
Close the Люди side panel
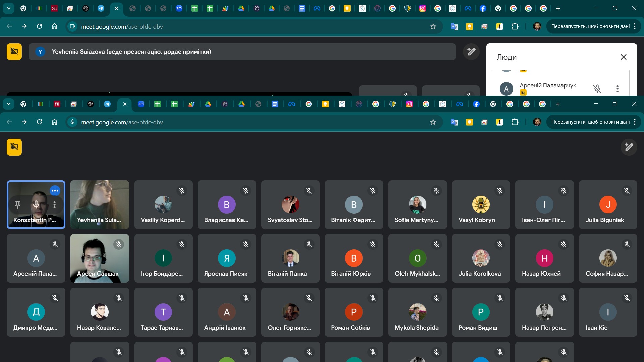[623, 57]
